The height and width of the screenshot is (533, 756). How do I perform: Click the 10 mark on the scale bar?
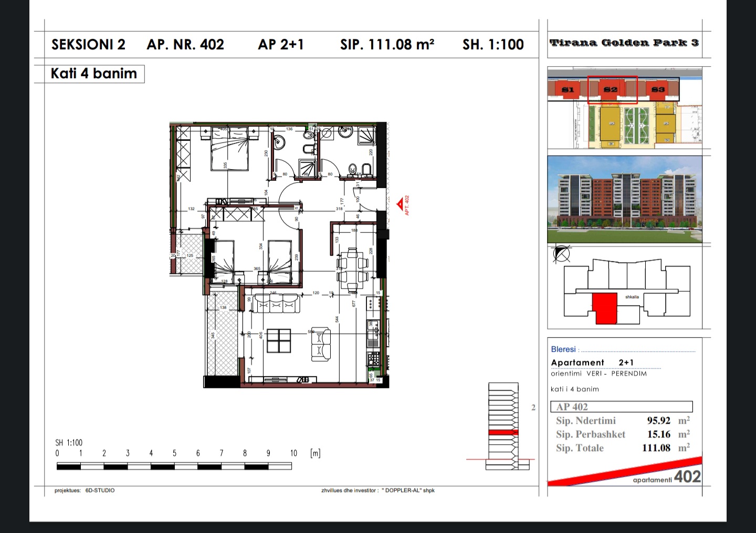[293, 453]
